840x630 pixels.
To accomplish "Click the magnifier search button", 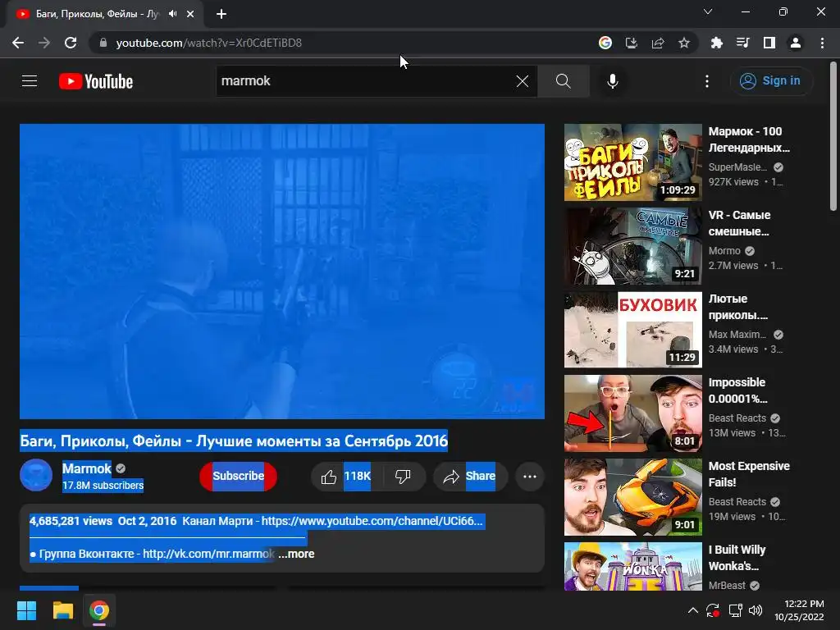I will (563, 81).
